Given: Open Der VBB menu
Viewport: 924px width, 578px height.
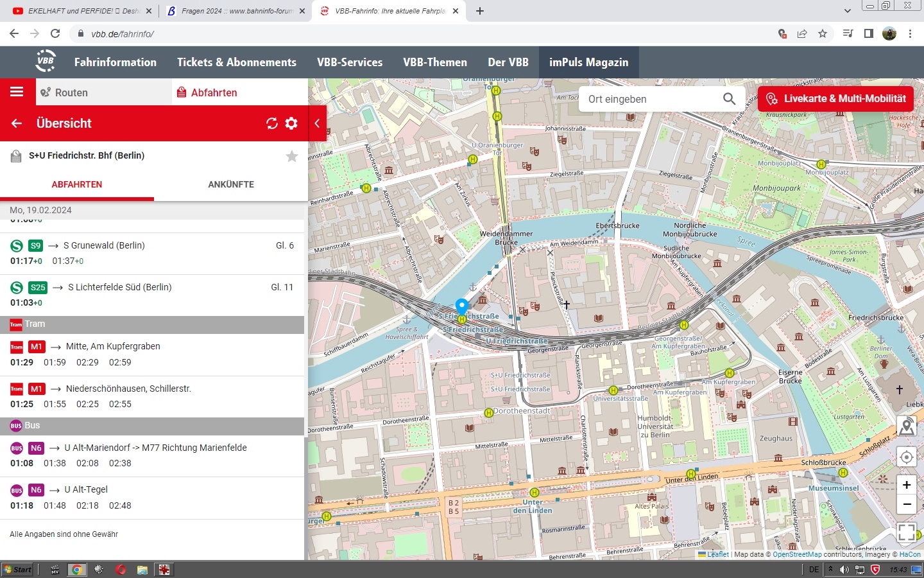Looking at the screenshot, I should pos(508,62).
